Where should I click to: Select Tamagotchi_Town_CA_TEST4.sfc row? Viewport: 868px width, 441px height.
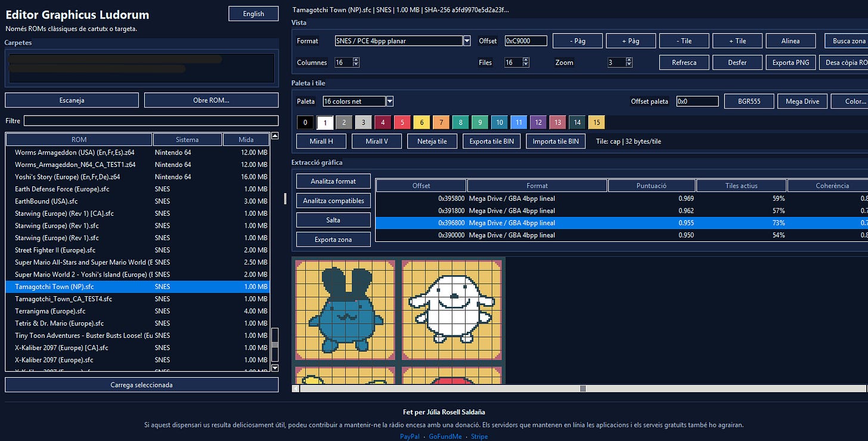click(x=138, y=299)
